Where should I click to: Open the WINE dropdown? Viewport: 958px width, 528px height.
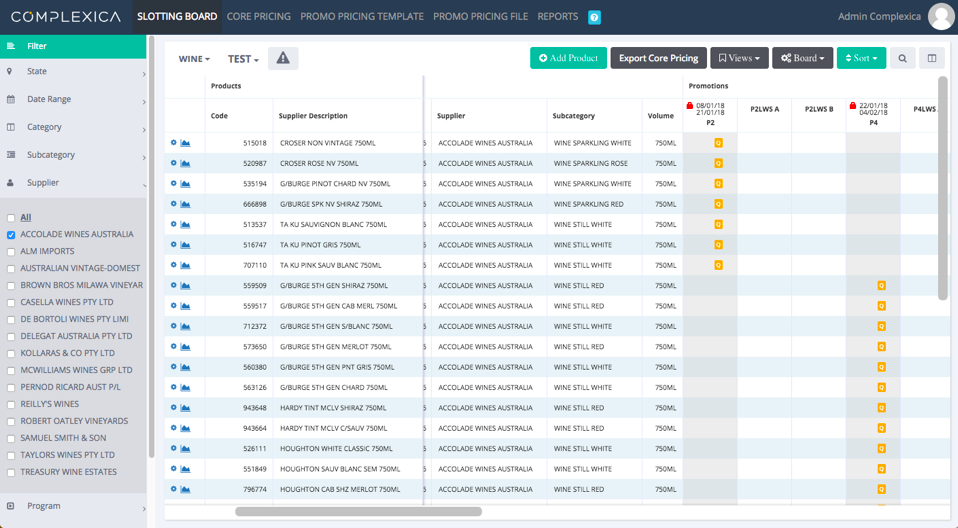coord(194,59)
